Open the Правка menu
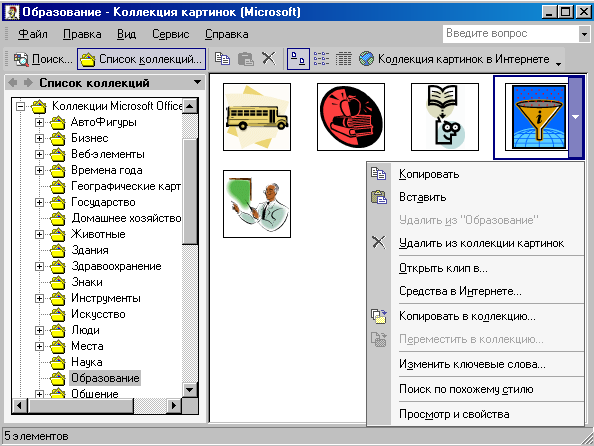 click(x=82, y=34)
